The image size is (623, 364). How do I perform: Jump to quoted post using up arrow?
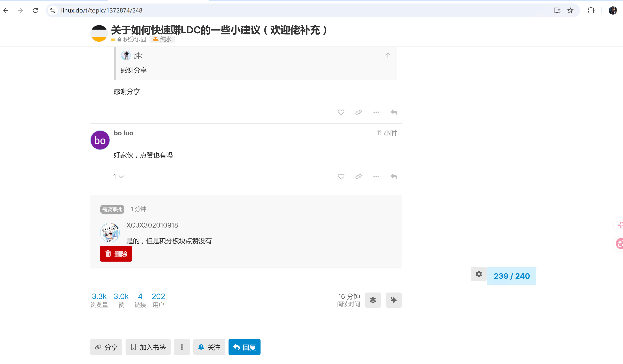point(388,56)
